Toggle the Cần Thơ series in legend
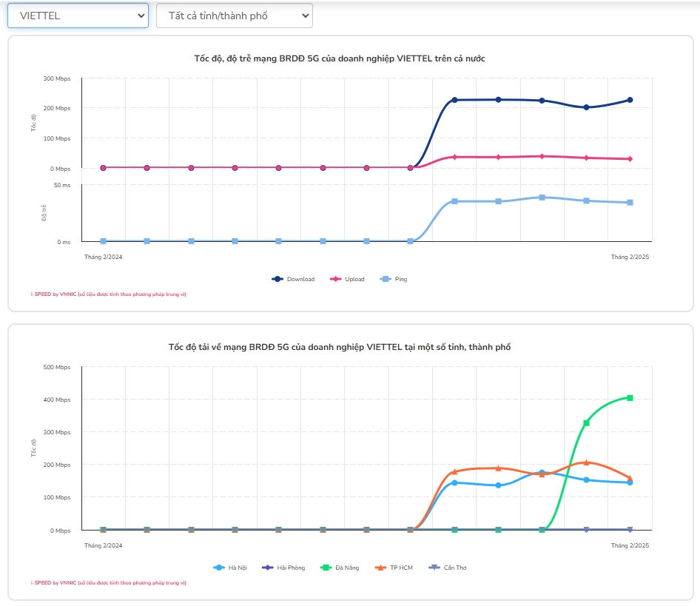 coord(448,568)
